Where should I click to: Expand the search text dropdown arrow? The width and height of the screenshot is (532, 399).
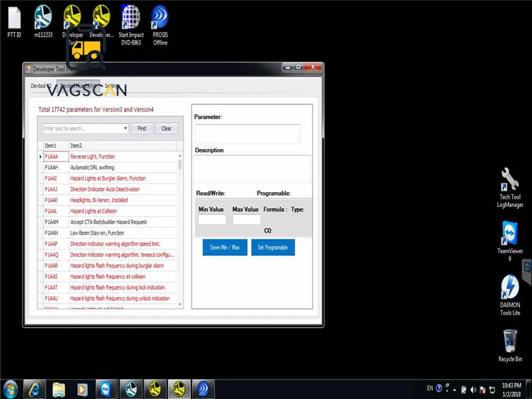[x=126, y=128]
